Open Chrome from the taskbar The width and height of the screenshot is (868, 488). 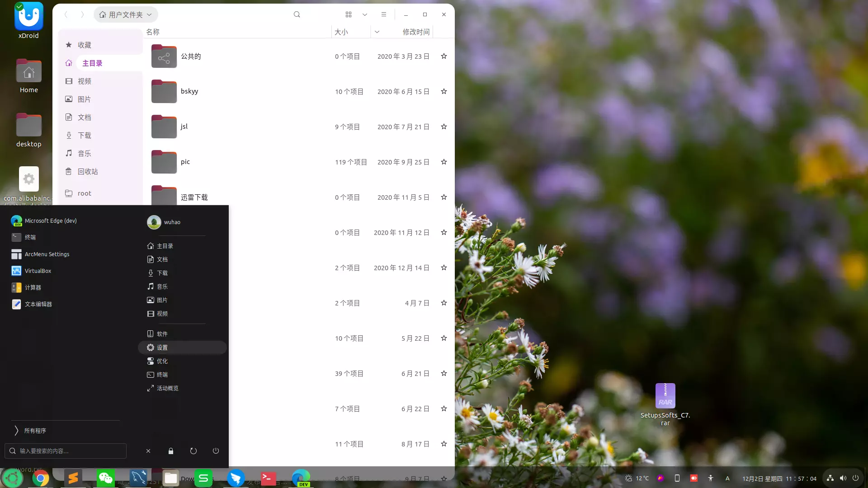pos(41,478)
